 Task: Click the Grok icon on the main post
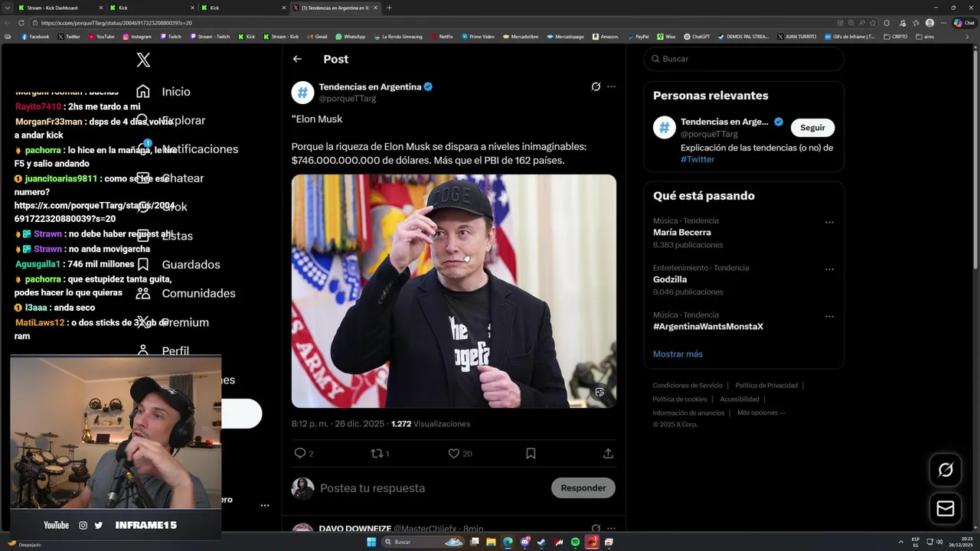(596, 86)
